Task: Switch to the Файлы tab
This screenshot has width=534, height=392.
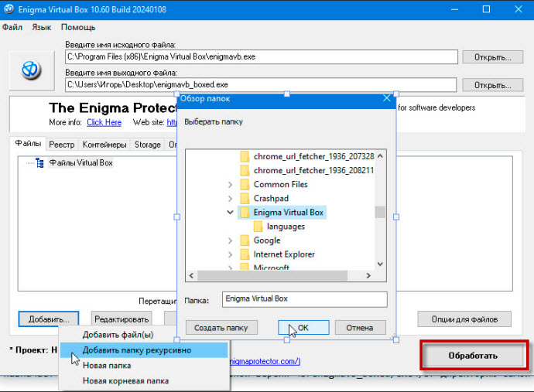Action: (29, 144)
